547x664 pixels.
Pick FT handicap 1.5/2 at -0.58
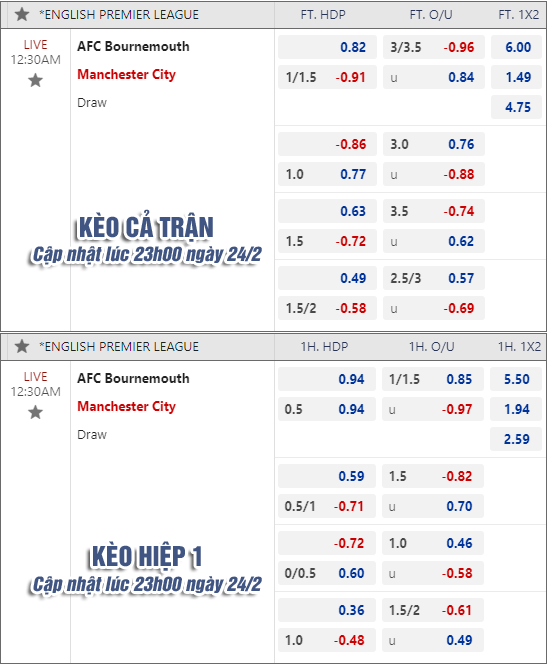[327, 308]
